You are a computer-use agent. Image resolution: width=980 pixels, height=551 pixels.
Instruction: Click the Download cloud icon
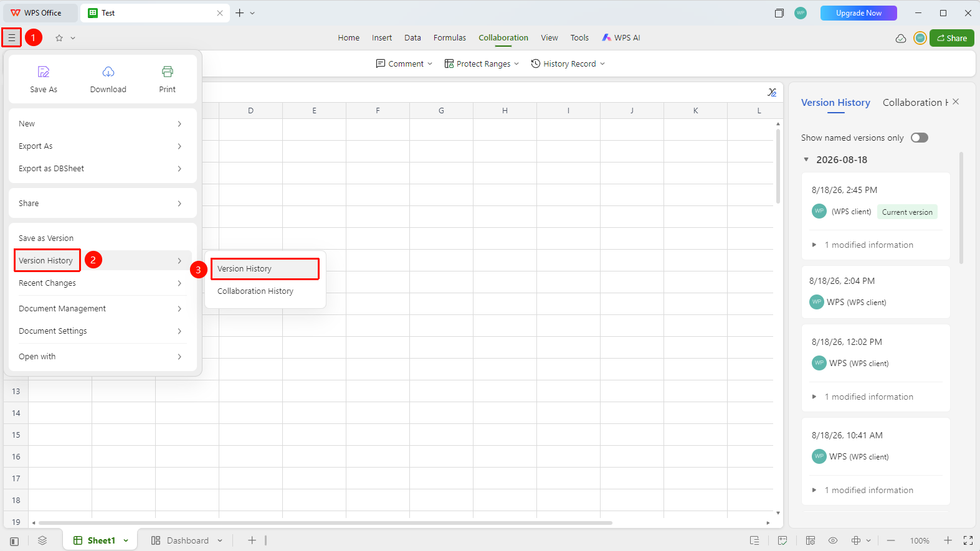click(108, 72)
